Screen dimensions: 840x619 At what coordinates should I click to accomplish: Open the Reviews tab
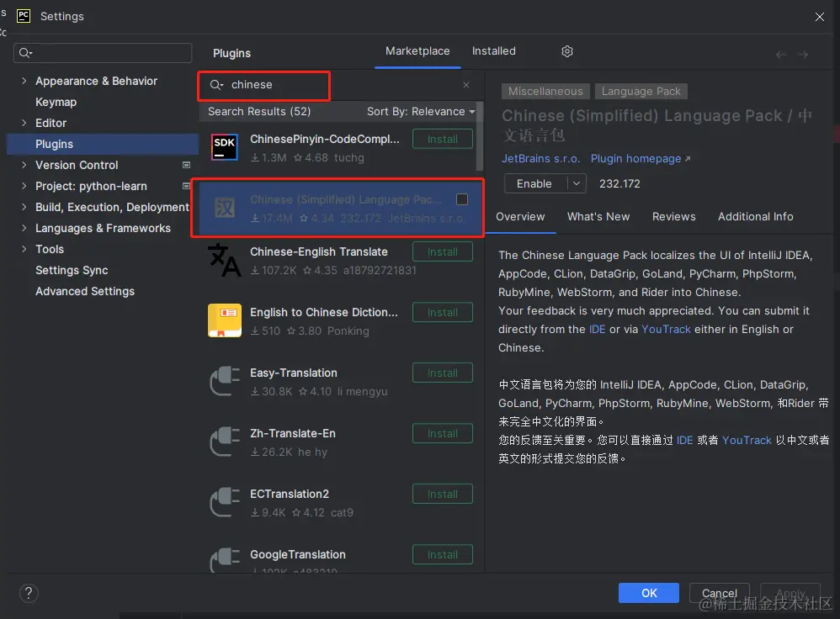pyautogui.click(x=673, y=217)
